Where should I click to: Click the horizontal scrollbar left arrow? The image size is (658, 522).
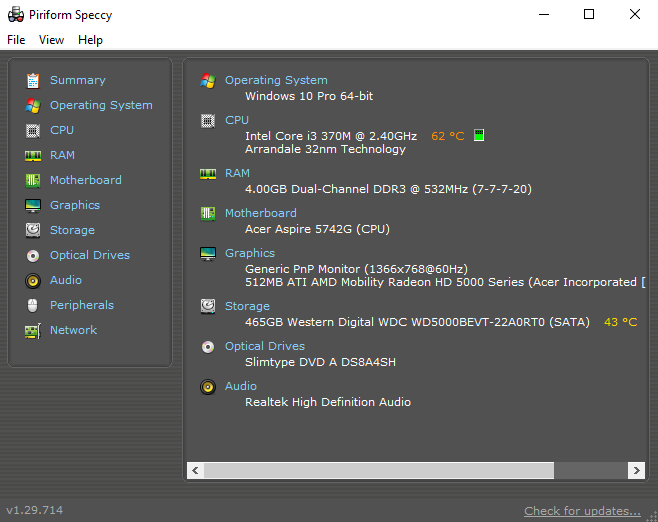tap(195, 470)
